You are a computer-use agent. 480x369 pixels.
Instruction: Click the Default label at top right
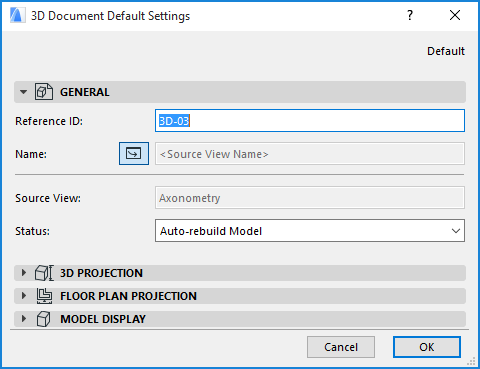(x=446, y=51)
